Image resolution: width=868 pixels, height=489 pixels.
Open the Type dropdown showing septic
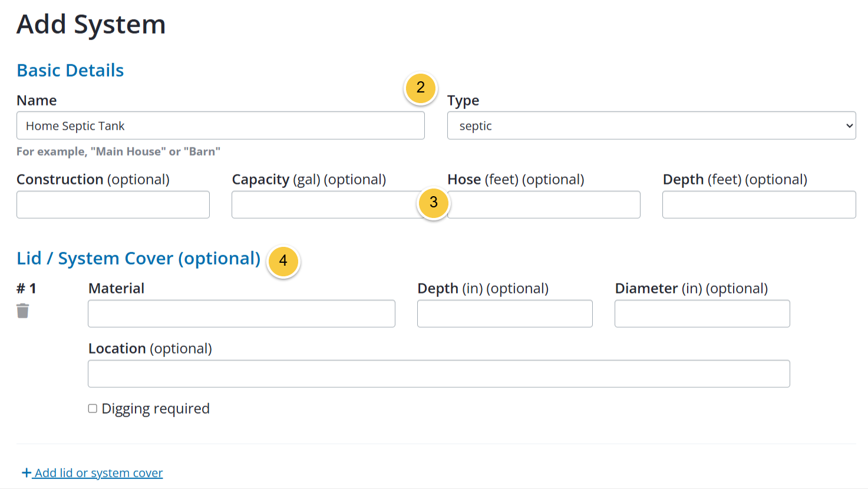[651, 125]
